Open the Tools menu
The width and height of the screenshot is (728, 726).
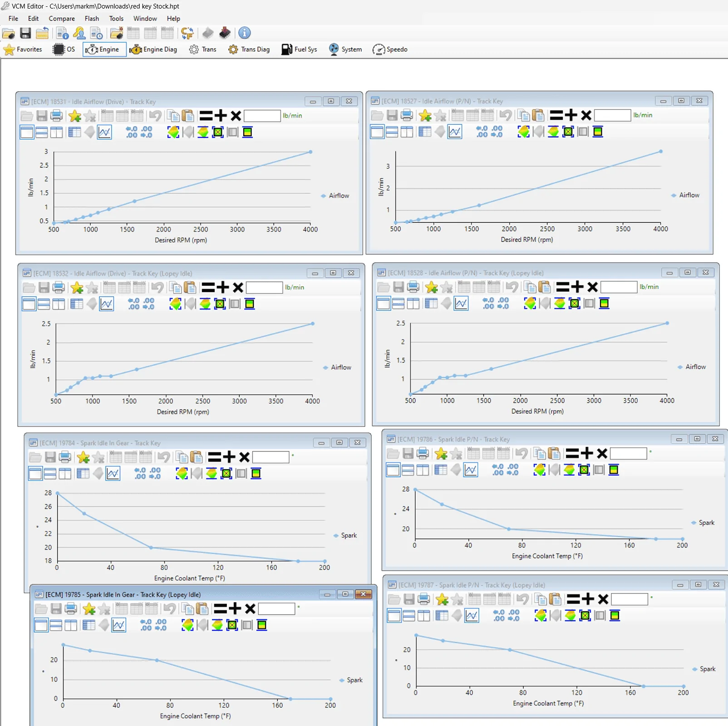click(116, 19)
